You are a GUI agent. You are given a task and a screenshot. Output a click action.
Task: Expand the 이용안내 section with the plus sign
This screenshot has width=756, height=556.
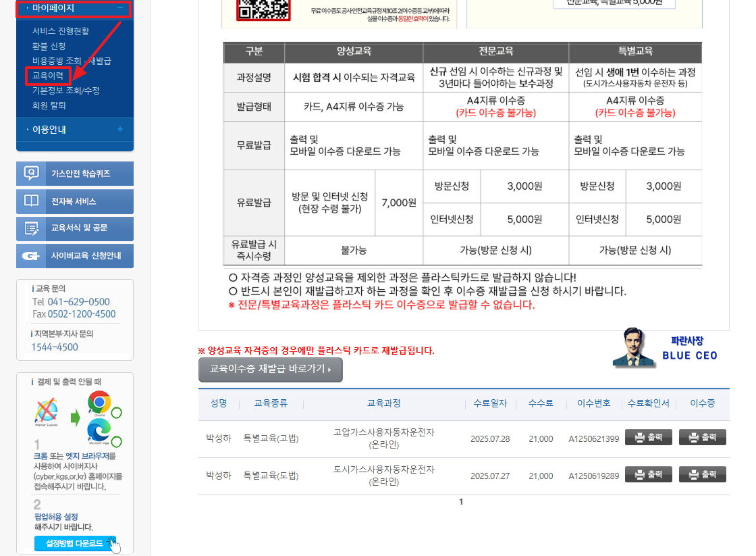119,130
